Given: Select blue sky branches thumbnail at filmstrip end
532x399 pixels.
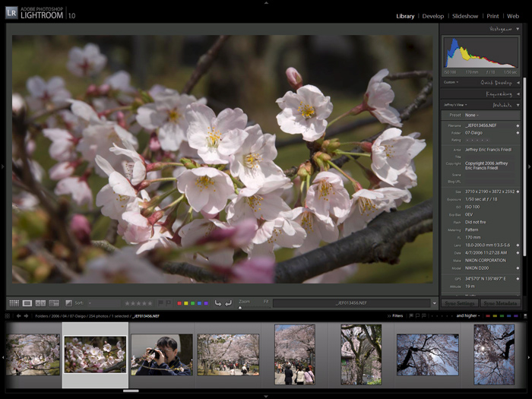Looking at the screenshot, I should (494, 355).
